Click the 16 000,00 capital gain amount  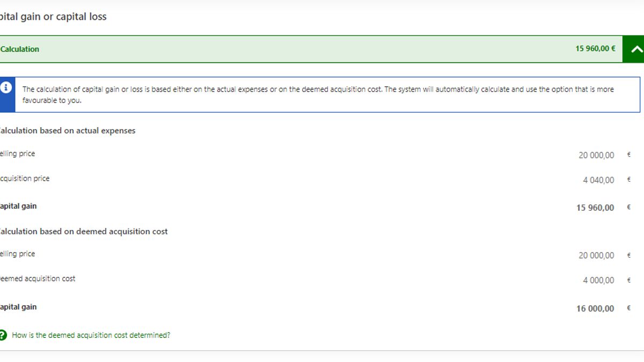(x=595, y=309)
